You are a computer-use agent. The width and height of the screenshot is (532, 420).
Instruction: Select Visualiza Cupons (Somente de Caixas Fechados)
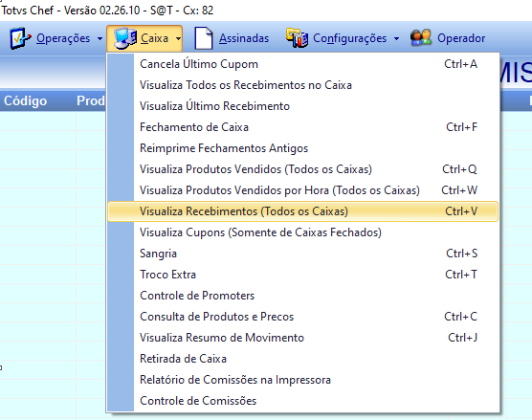coord(303,232)
